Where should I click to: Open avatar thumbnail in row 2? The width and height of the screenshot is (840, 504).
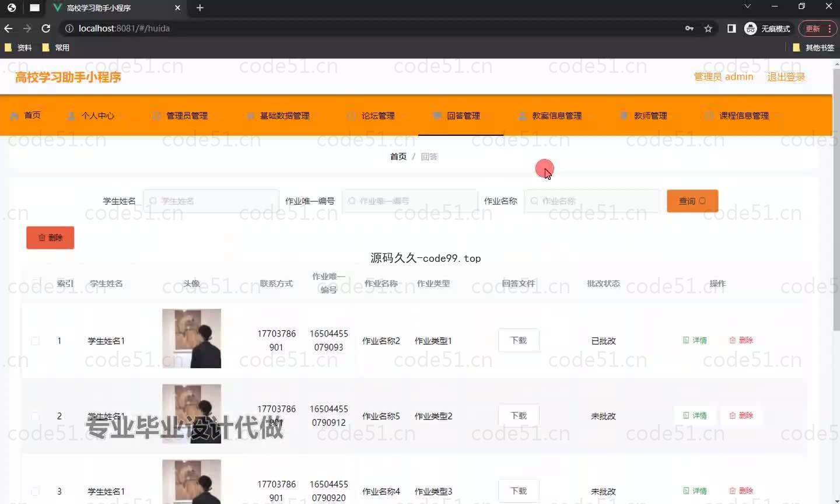pyautogui.click(x=191, y=414)
